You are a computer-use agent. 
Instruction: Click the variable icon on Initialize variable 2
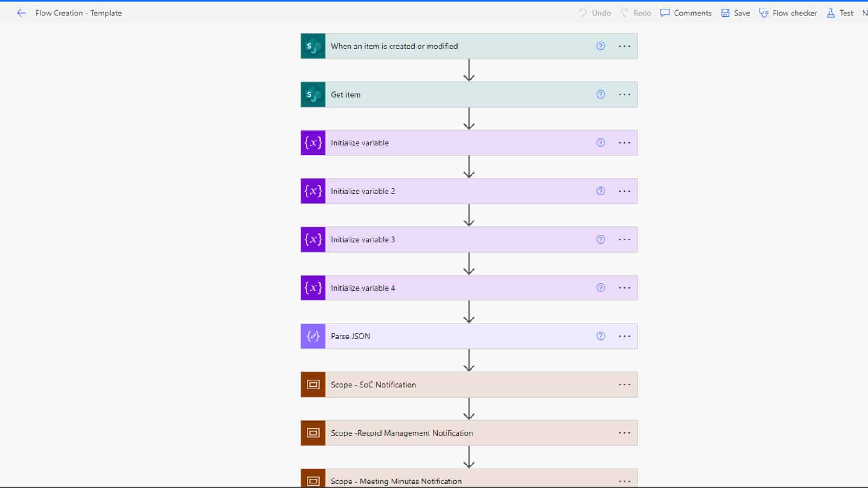click(313, 191)
